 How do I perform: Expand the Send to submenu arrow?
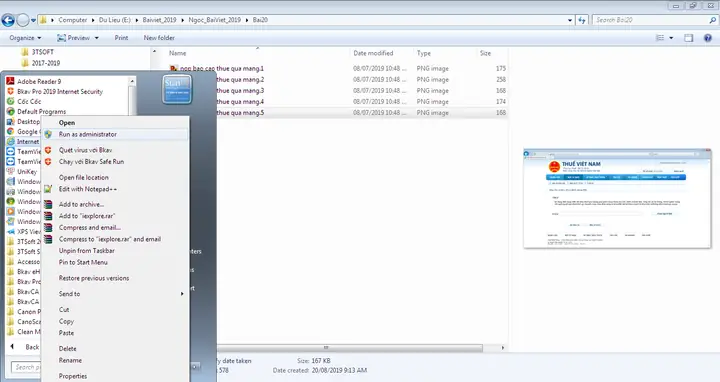click(x=182, y=294)
